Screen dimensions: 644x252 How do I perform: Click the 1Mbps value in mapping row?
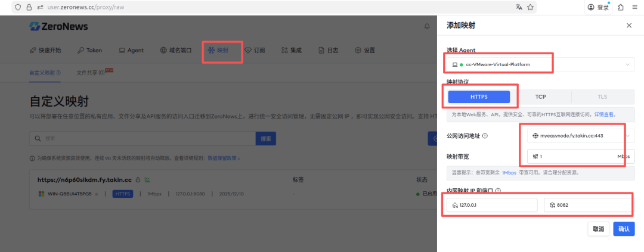tap(154, 194)
